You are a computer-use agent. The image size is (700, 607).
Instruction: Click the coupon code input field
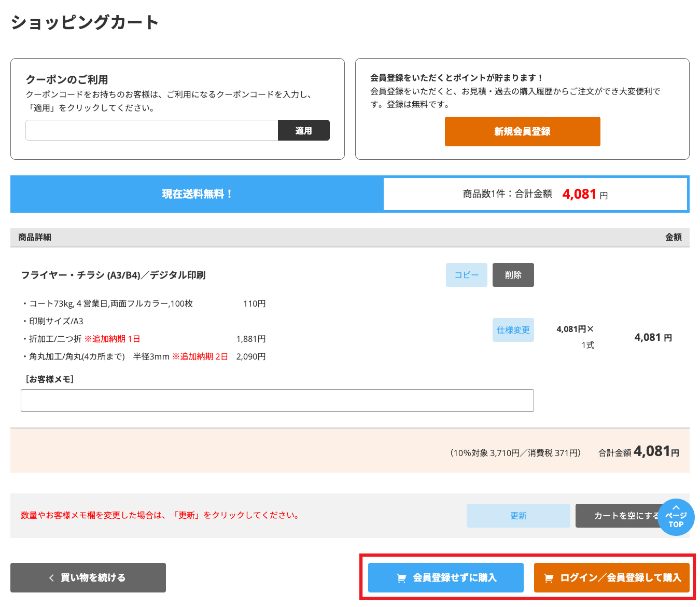[x=152, y=130]
